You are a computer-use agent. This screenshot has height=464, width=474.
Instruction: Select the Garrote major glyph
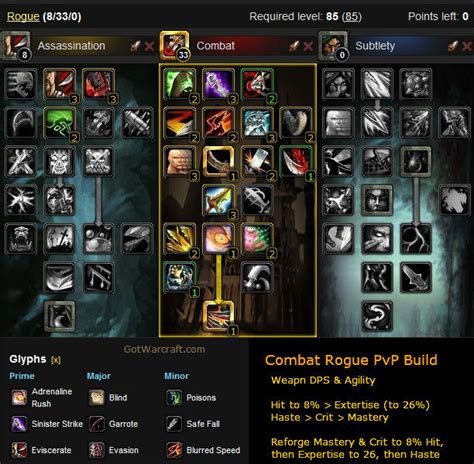click(x=114, y=424)
